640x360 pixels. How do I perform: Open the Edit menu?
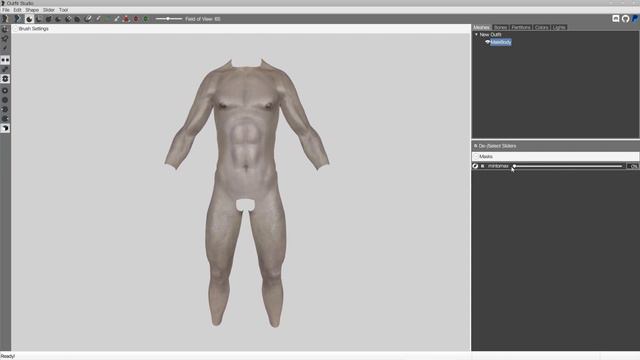coord(18,10)
